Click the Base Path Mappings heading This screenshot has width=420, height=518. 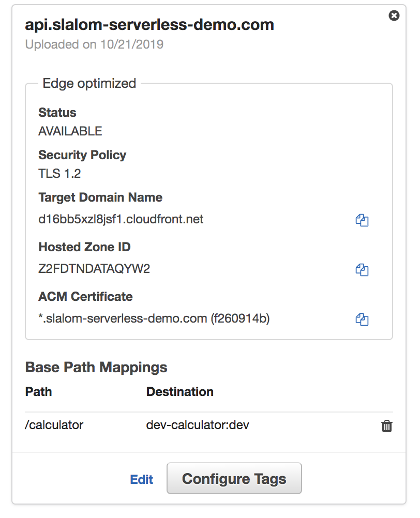[96, 368]
